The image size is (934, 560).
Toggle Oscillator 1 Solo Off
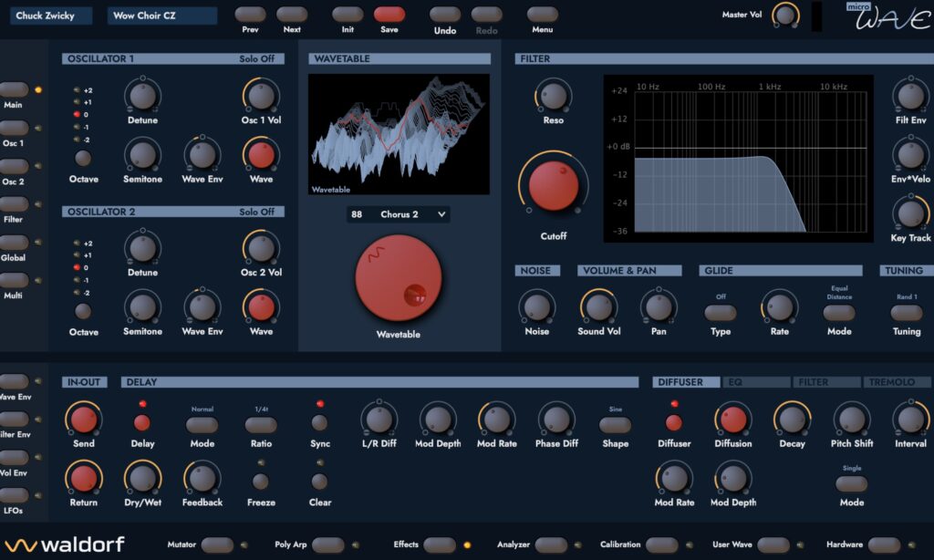tap(256, 59)
